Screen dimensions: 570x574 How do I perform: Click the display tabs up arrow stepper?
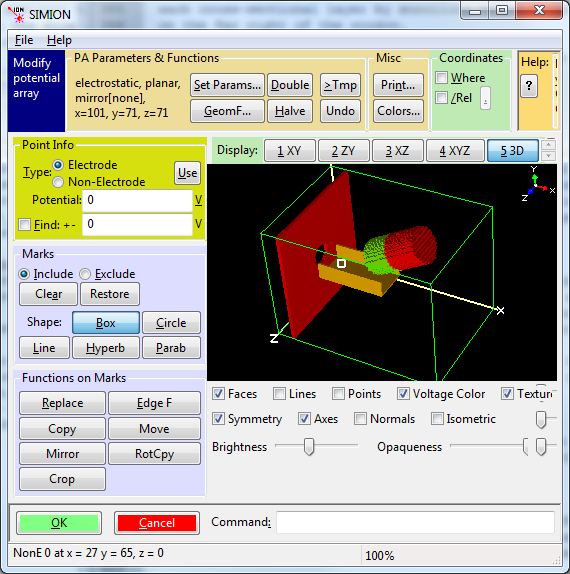[548, 145]
